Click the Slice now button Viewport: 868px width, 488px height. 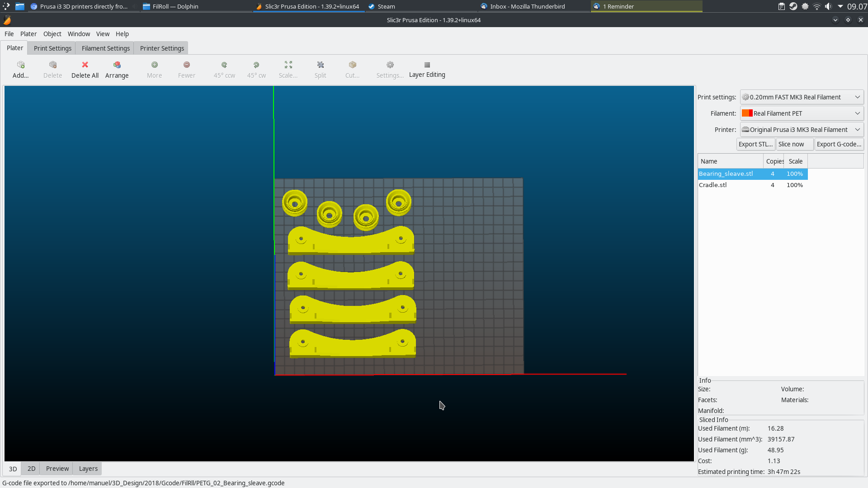794,144
